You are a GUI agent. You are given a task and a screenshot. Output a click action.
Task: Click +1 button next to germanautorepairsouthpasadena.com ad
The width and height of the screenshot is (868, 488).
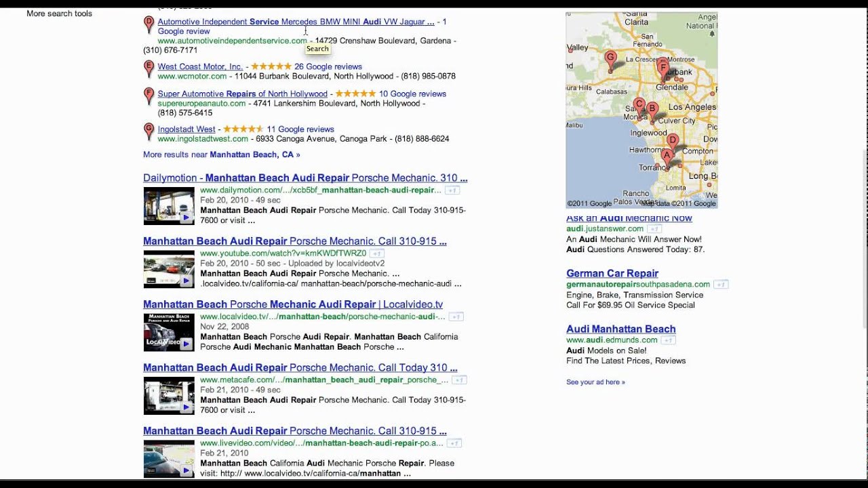721,285
